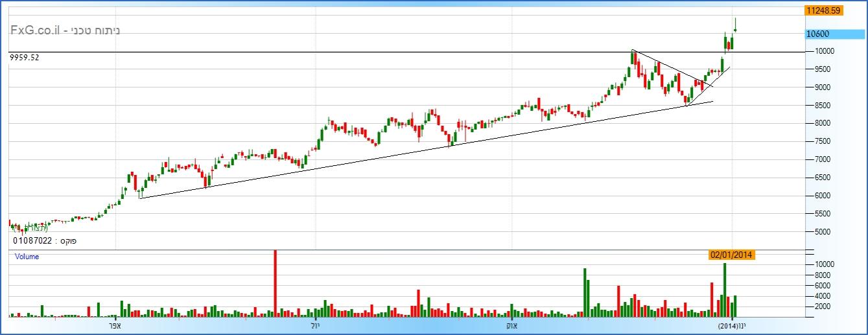Click the 10000 tick on price axis
Image resolution: width=868 pixels, height=335 pixels.
point(815,51)
